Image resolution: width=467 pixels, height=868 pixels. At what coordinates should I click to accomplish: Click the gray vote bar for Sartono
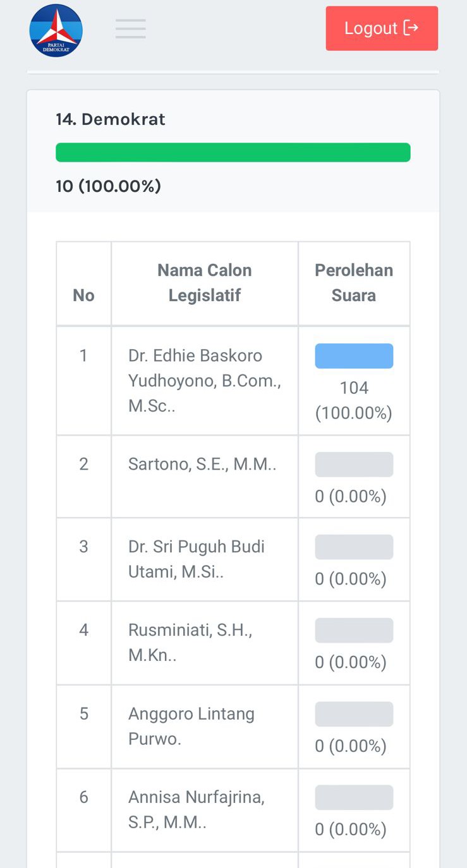[354, 465]
